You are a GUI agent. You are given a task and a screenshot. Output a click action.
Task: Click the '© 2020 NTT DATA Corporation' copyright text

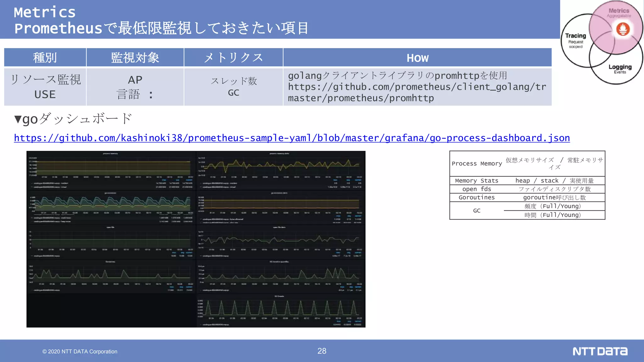(x=80, y=352)
